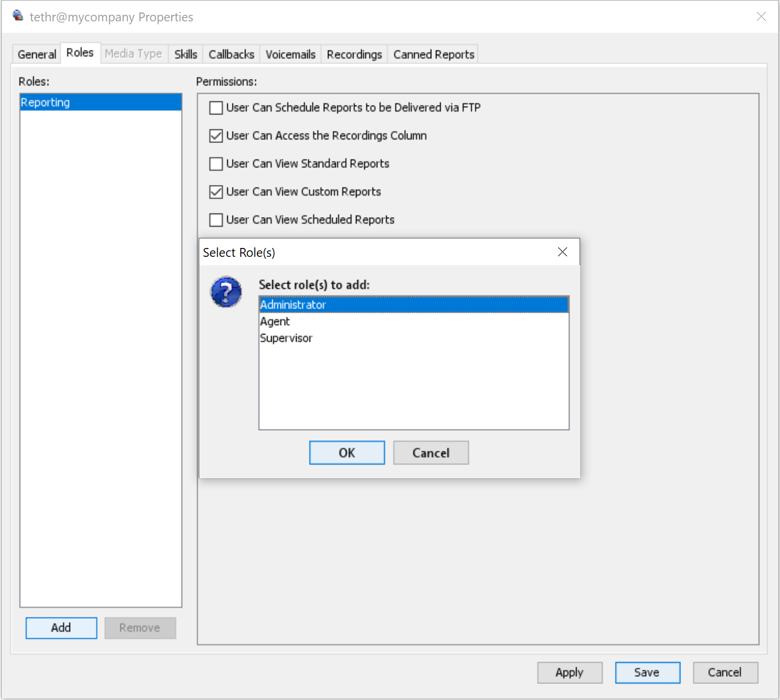The image size is (780, 700).
Task: Go to the Callbacks tab
Action: pyautogui.click(x=231, y=55)
